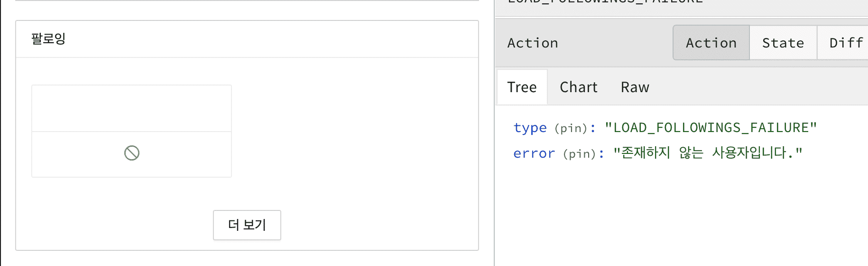Pin the error property

click(579, 154)
